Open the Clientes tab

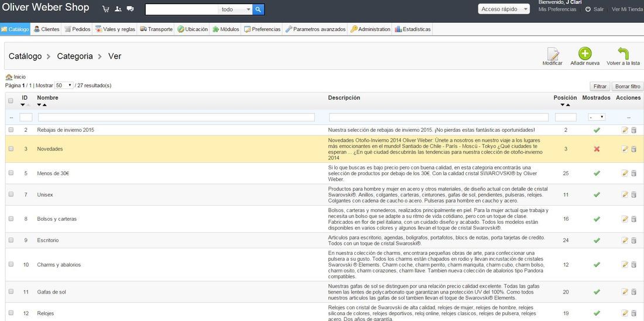click(46, 29)
